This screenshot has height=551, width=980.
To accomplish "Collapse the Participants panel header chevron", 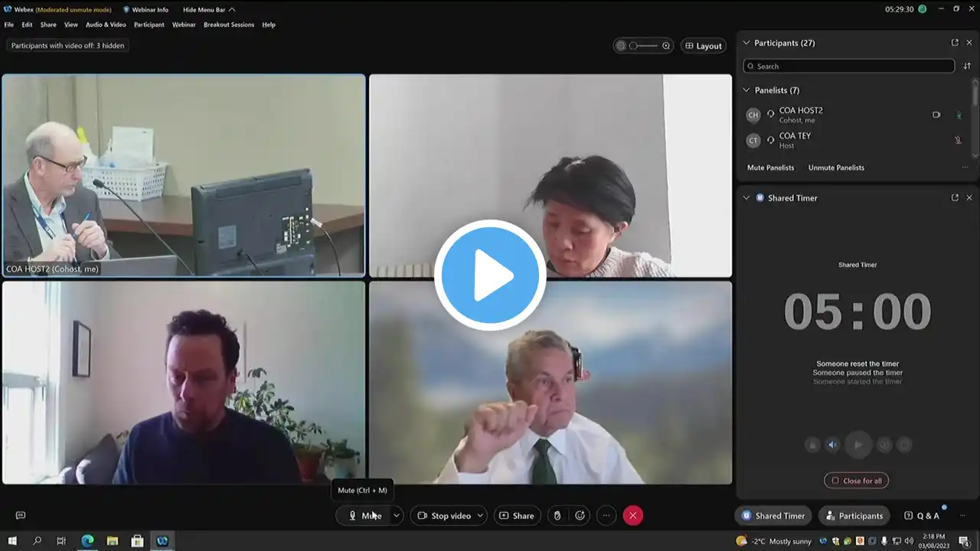I will (746, 43).
